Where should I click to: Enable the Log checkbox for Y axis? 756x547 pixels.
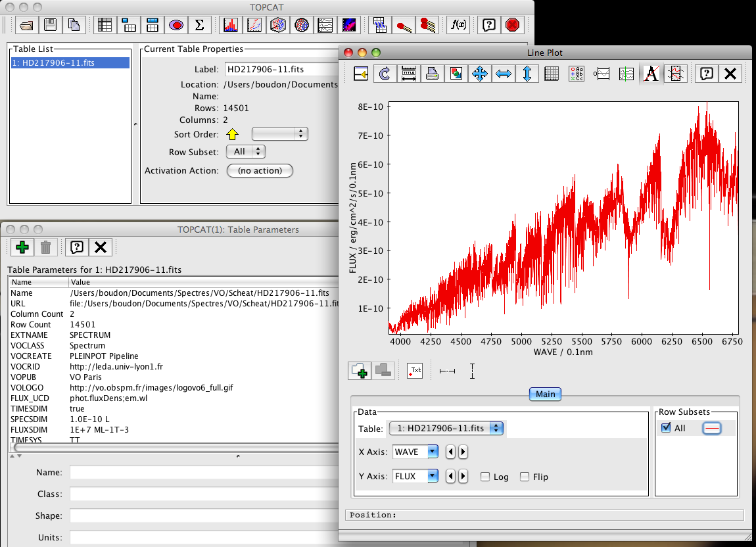click(485, 477)
